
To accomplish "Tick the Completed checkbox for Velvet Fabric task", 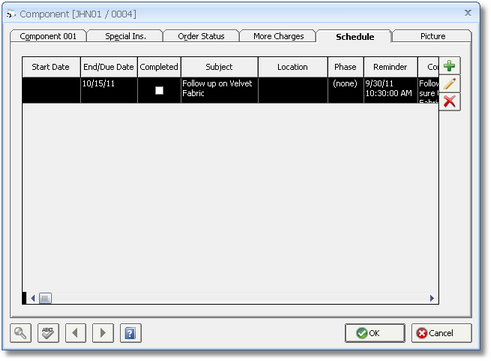I will point(159,90).
